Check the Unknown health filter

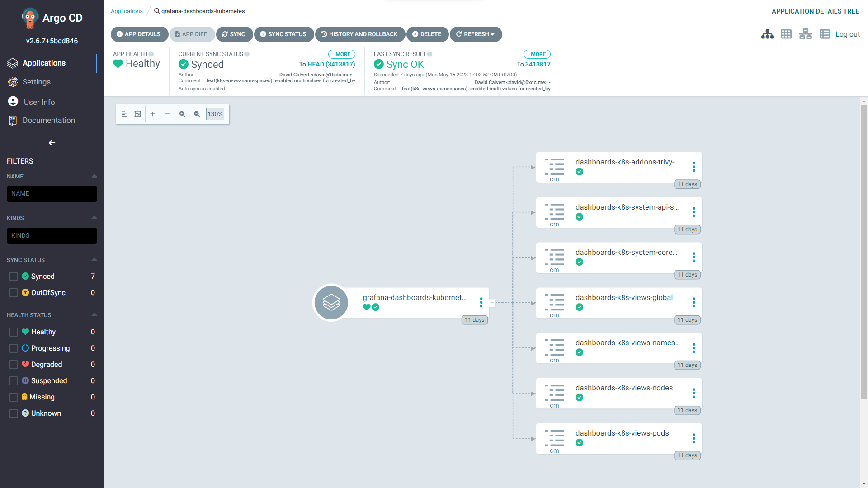14,413
